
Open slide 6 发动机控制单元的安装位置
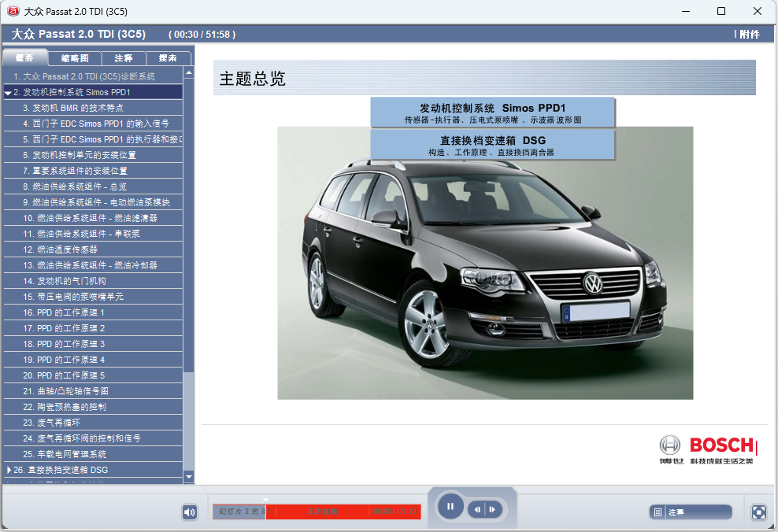pos(93,155)
